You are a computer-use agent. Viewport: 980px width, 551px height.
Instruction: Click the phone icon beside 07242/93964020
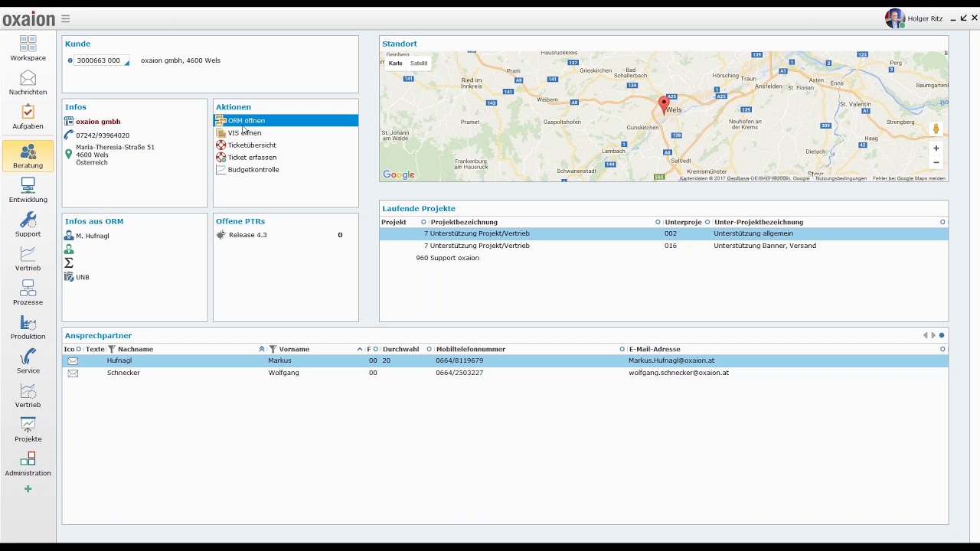pyautogui.click(x=69, y=135)
